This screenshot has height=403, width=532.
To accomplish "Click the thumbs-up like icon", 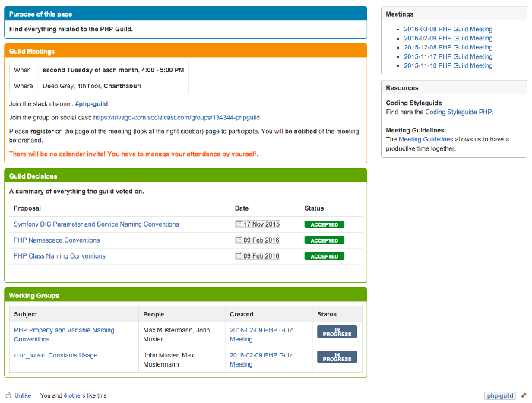I will click(8, 395).
